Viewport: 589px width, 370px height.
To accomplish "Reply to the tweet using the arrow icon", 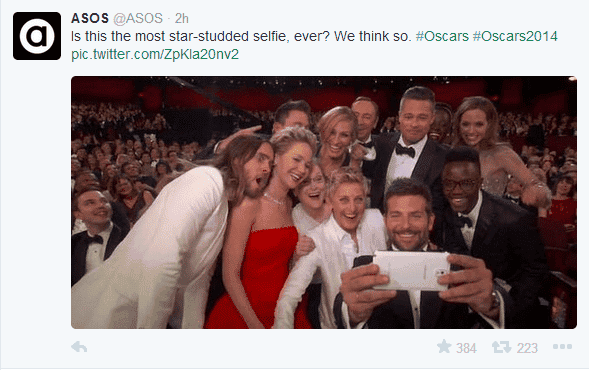I will [79, 347].
